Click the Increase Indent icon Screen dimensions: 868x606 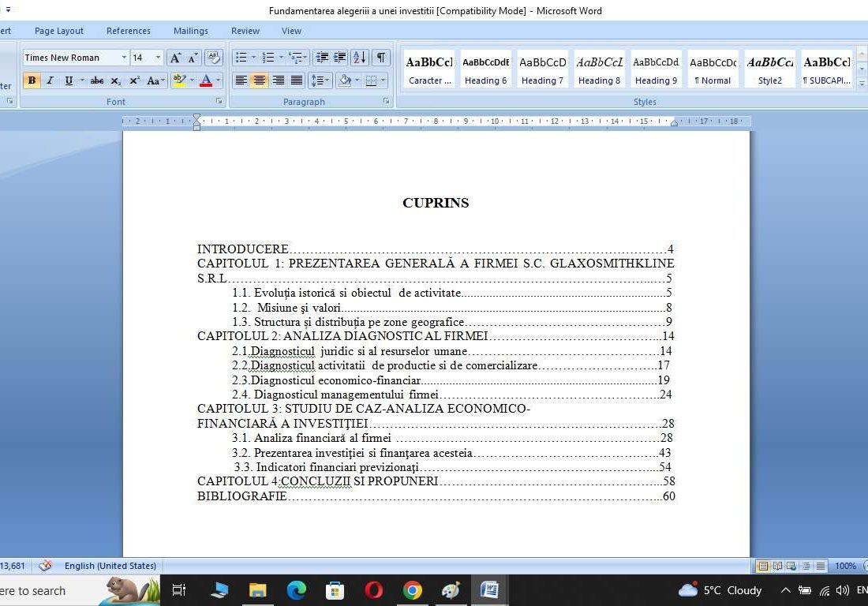tap(339, 57)
